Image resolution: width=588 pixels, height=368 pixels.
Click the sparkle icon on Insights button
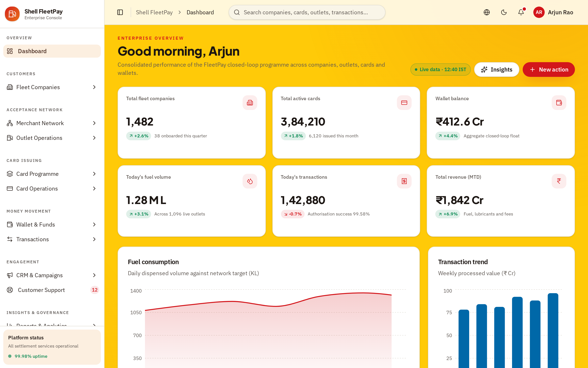tap(484, 70)
